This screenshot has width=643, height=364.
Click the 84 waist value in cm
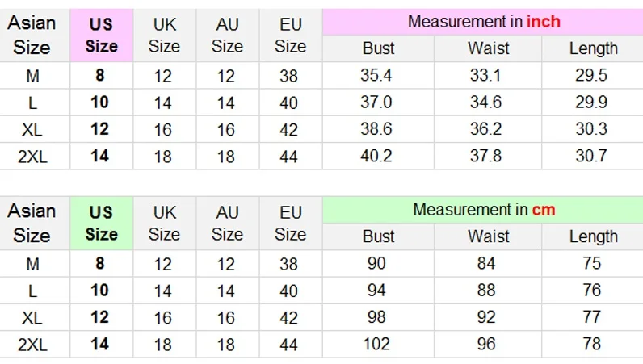pos(486,264)
